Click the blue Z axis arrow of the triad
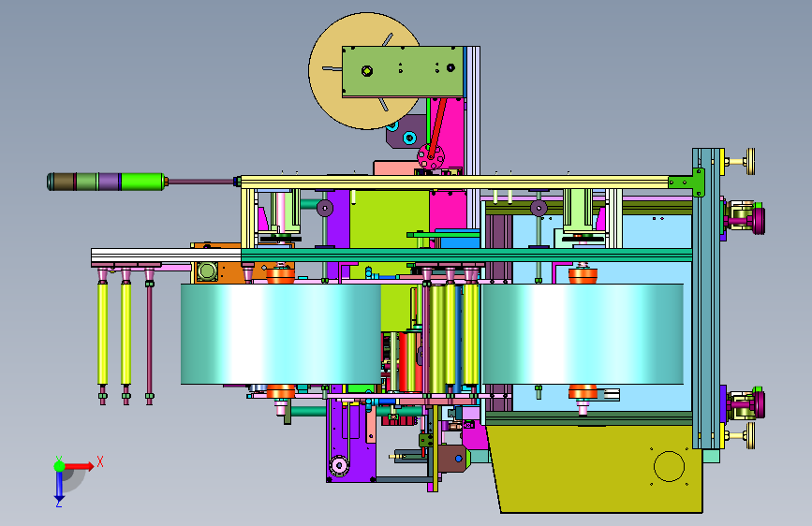Image resolution: width=812 pixels, height=526 pixels. [60, 487]
